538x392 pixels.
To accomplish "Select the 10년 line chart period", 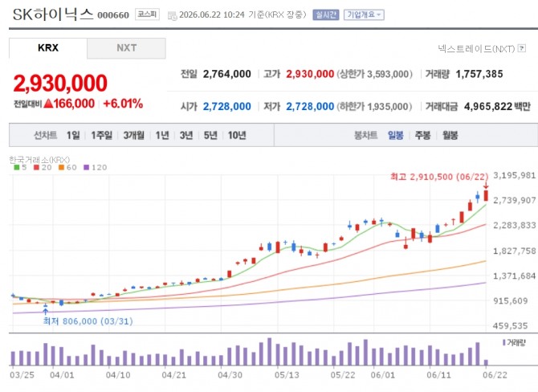I will (x=237, y=135).
